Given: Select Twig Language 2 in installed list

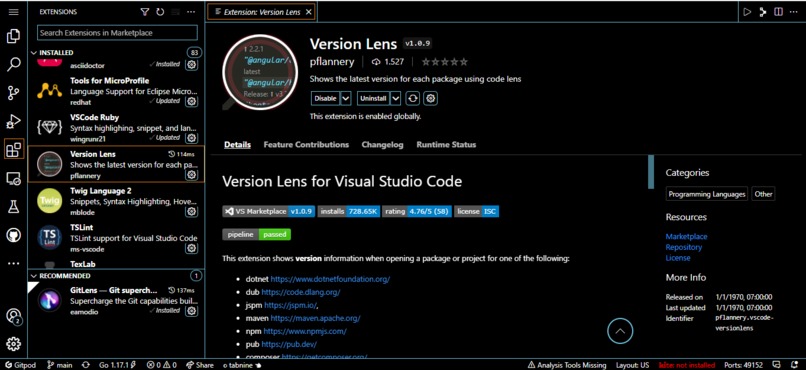Looking at the screenshot, I should (116, 201).
